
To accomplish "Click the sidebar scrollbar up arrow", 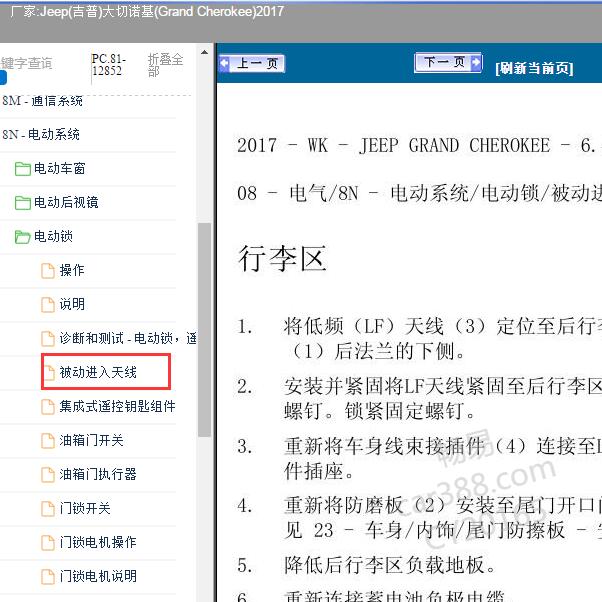I will (x=205, y=52).
